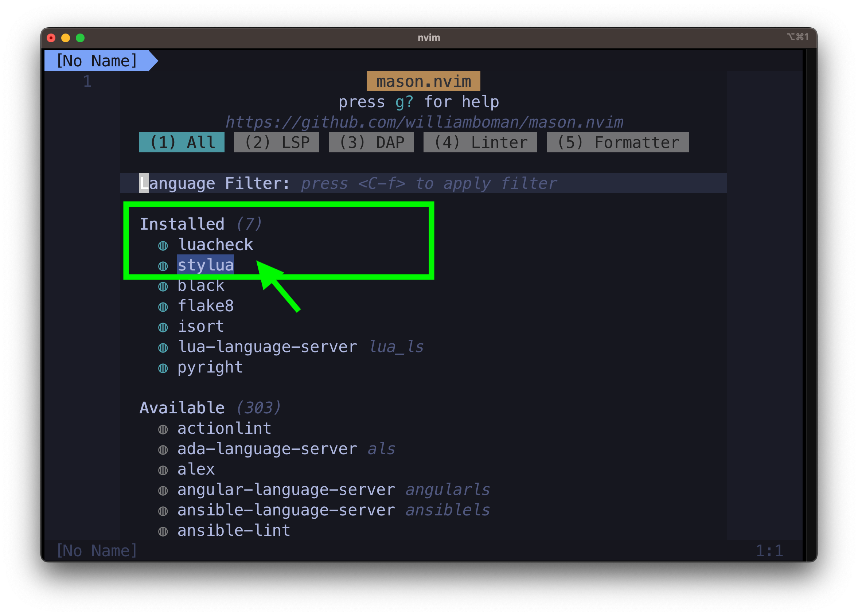Switch to the (2) LSP tab
The image size is (858, 616).
point(277,142)
